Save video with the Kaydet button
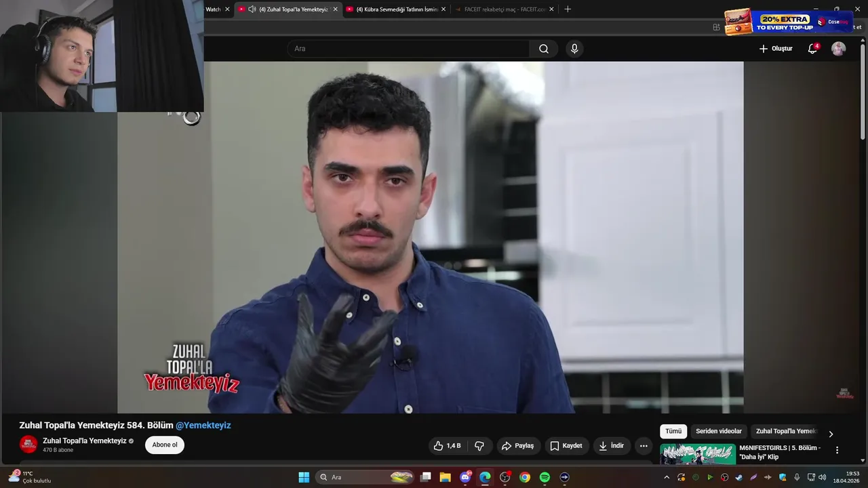 [566, 446]
